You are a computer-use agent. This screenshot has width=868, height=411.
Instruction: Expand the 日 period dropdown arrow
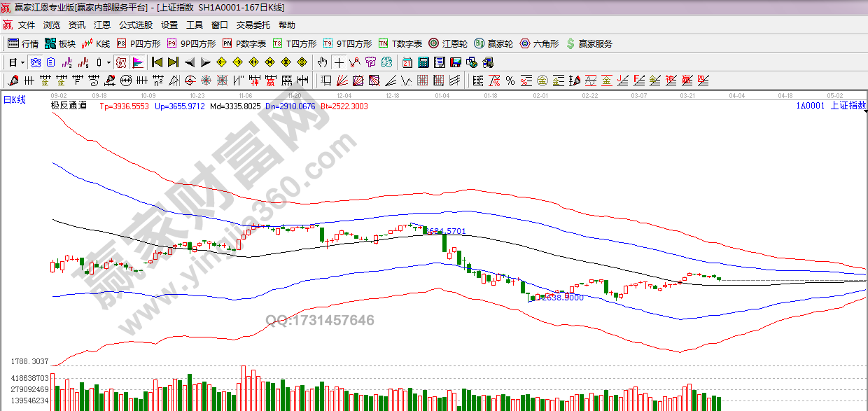[x=22, y=62]
